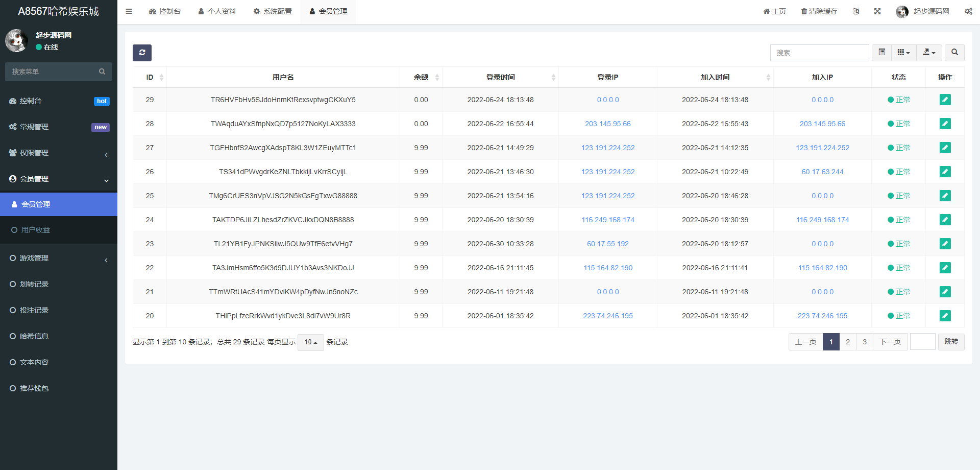Go to page 2 of results
The height and width of the screenshot is (470, 980).
(848, 342)
